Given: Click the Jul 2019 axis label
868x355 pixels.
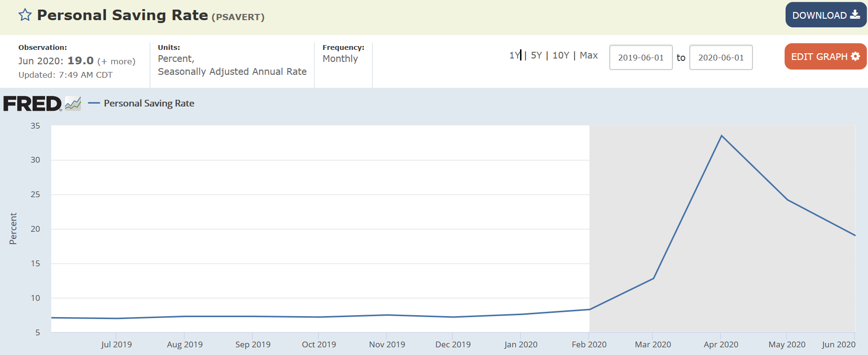Looking at the screenshot, I should click(x=116, y=344).
